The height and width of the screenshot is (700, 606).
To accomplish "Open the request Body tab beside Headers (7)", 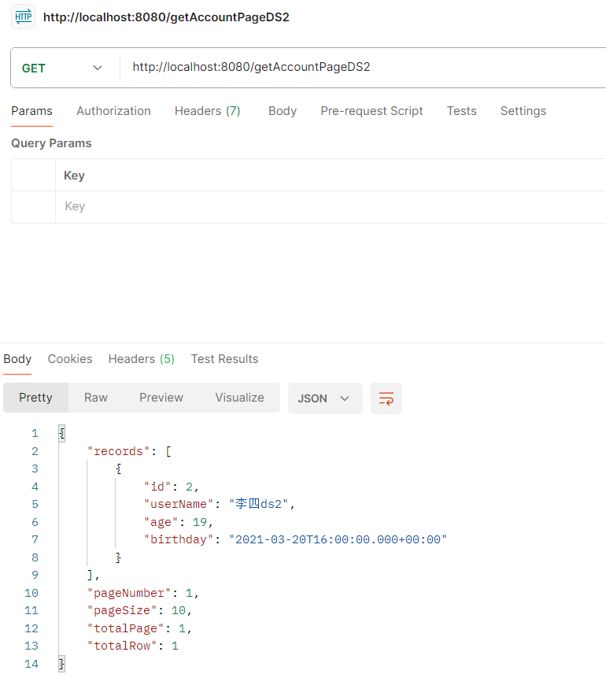I will point(282,111).
